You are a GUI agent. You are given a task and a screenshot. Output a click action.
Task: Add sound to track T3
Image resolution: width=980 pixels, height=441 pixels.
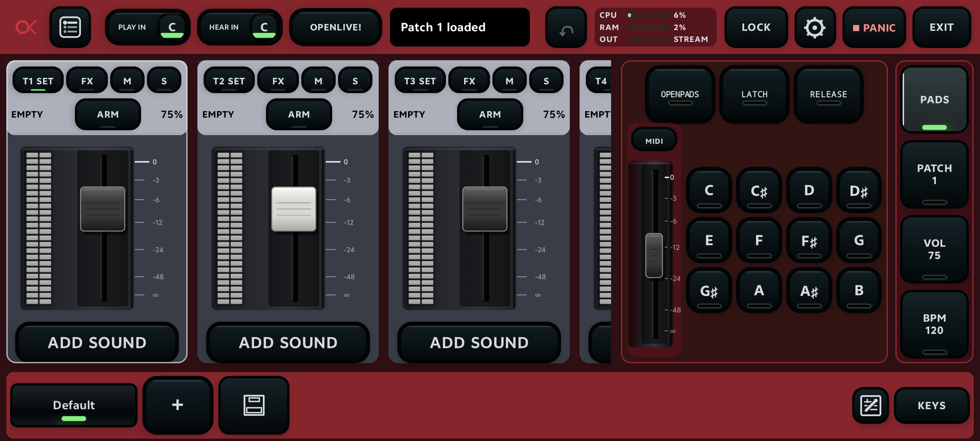[479, 342]
